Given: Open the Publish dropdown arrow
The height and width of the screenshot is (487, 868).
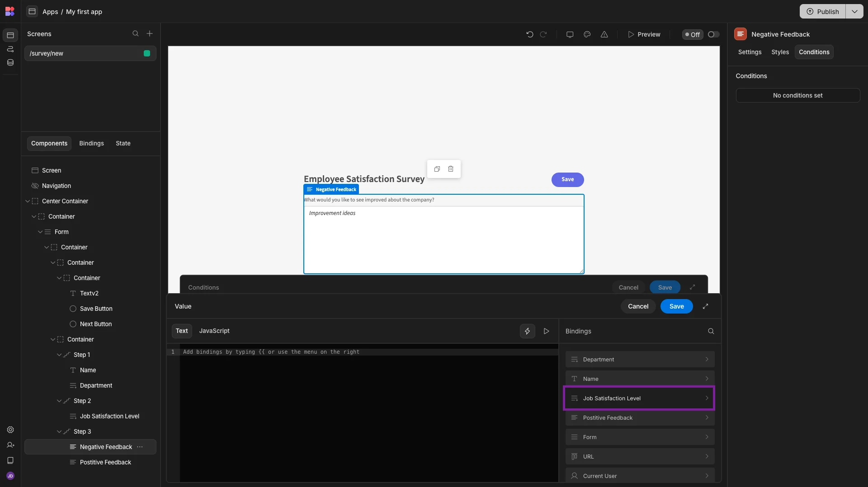Looking at the screenshot, I should tap(854, 11).
